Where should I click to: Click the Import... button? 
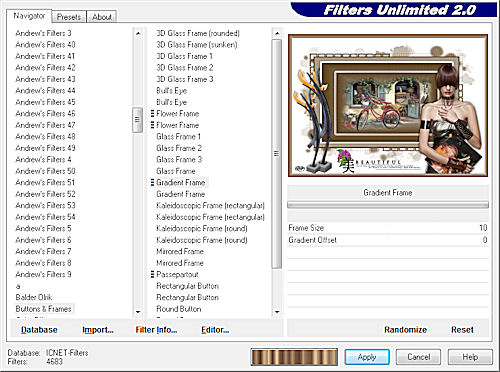pyautogui.click(x=98, y=330)
